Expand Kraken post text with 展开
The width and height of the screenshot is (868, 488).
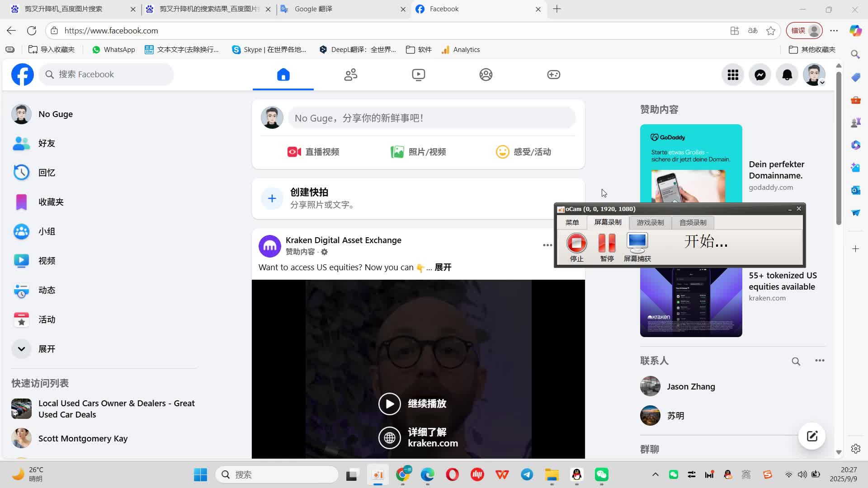443,267
